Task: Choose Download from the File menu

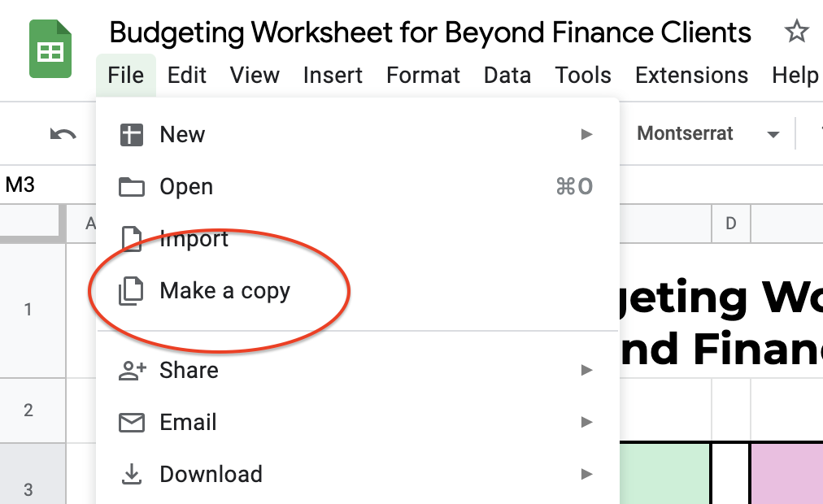Action: click(x=358, y=474)
